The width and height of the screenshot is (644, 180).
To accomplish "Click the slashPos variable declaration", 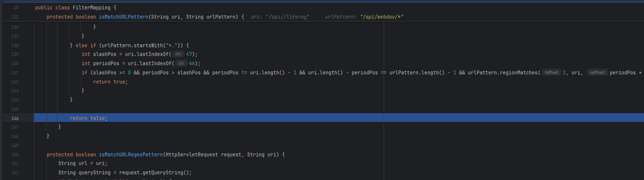I will [x=104, y=54].
